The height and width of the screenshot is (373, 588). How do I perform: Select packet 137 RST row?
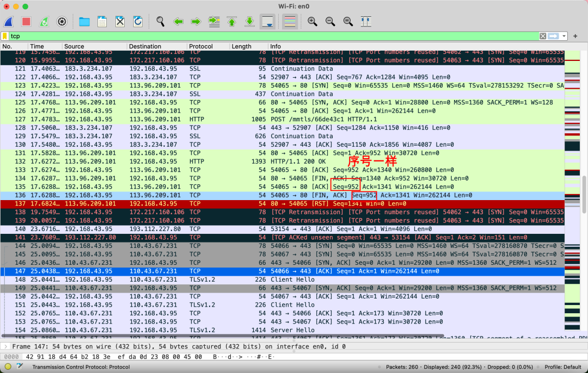(x=283, y=203)
